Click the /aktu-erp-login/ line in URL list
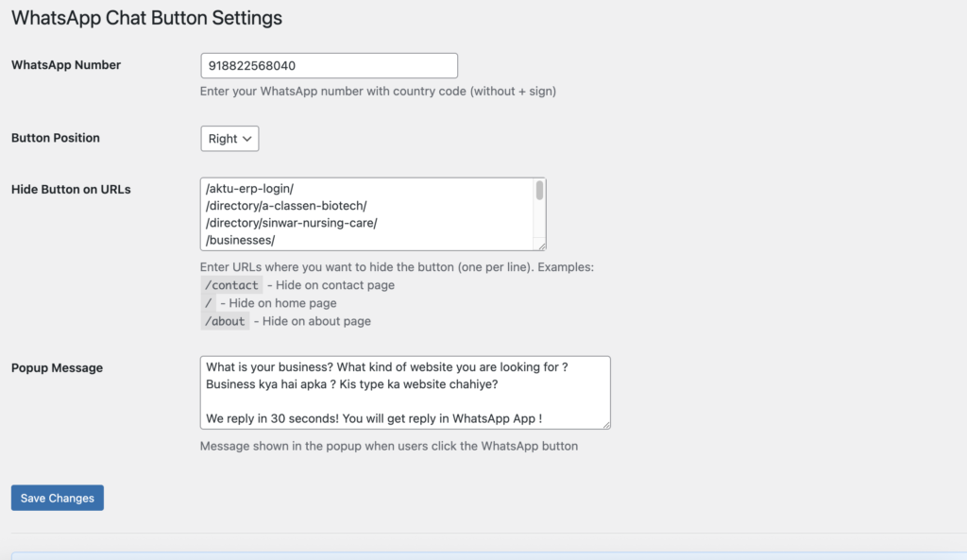The height and width of the screenshot is (560, 967). (249, 188)
